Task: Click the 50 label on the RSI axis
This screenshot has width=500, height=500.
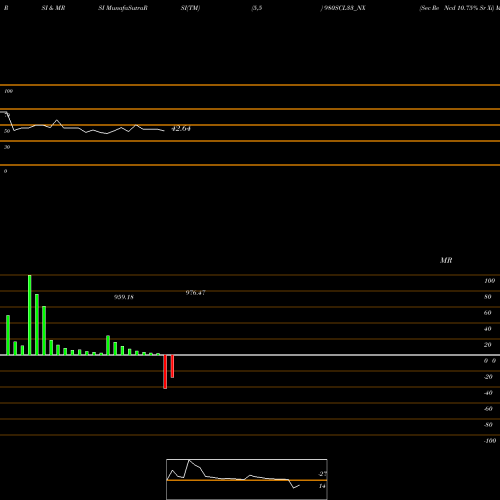Action: pos(7,131)
